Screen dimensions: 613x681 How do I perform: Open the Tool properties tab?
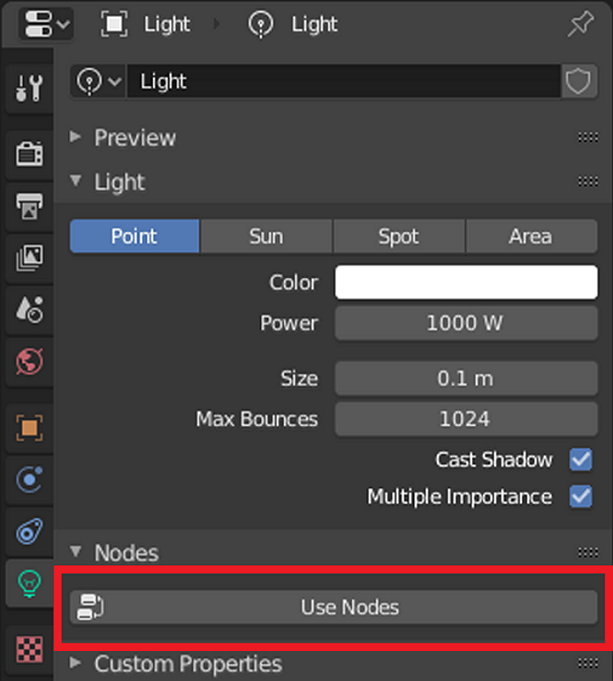pyautogui.click(x=29, y=88)
